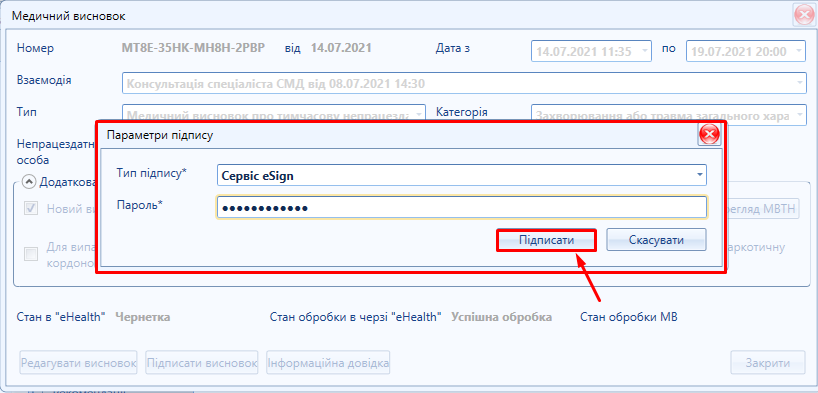
Task: Close the Медичний висновок window
Action: tap(804, 16)
